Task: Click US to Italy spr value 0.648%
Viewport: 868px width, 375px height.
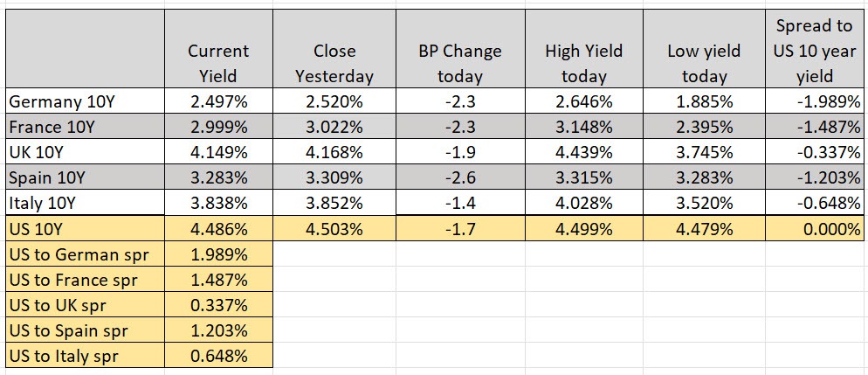Action: pyautogui.click(x=218, y=356)
